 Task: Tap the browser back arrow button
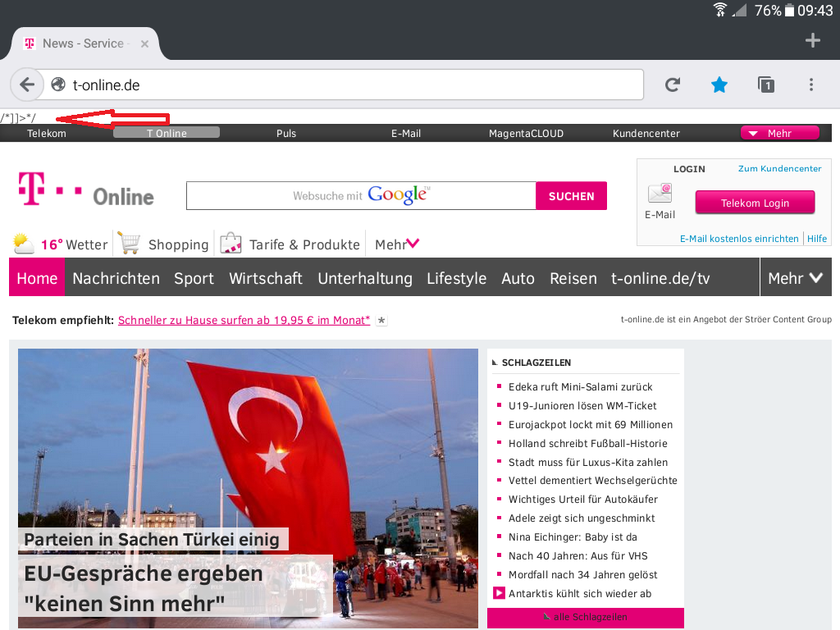pos(27,84)
